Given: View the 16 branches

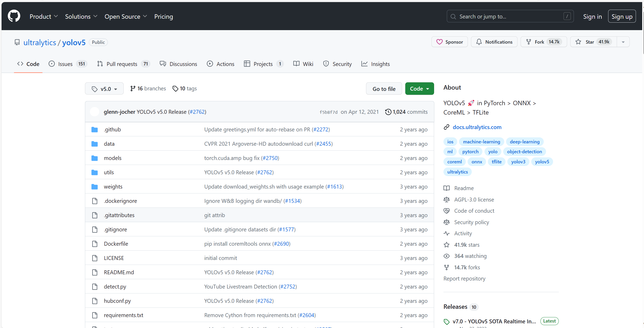Looking at the screenshot, I should click(x=148, y=89).
